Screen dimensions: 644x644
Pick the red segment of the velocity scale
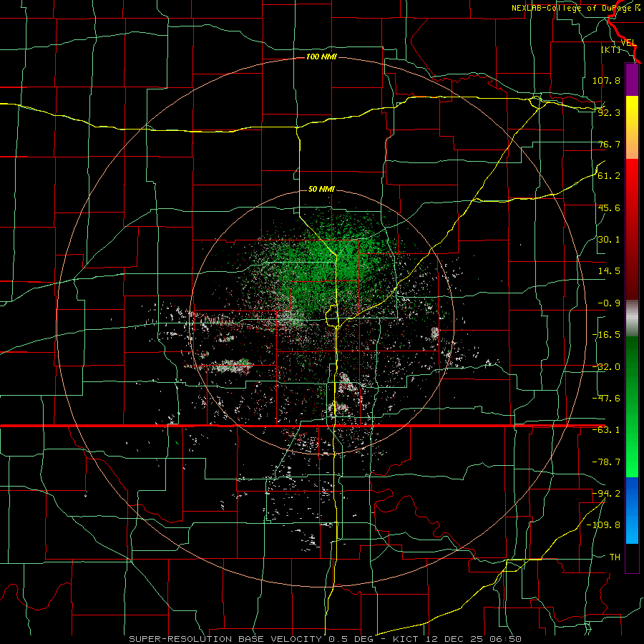click(632, 229)
